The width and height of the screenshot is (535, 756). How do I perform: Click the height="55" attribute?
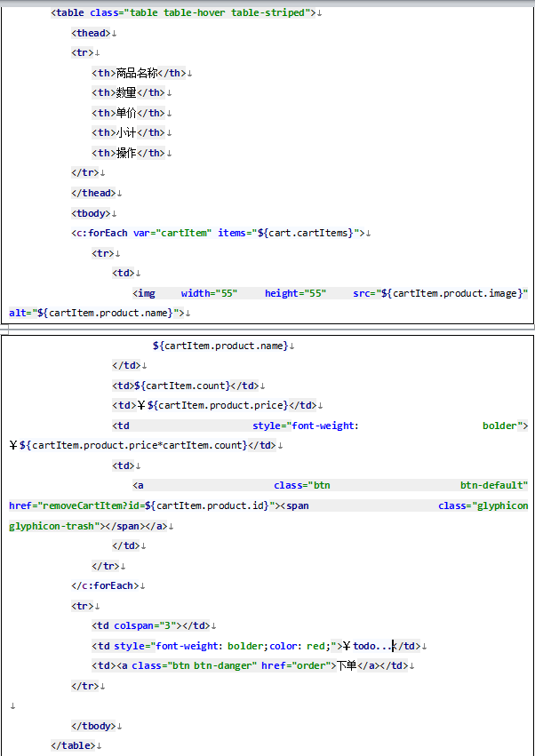click(295, 293)
